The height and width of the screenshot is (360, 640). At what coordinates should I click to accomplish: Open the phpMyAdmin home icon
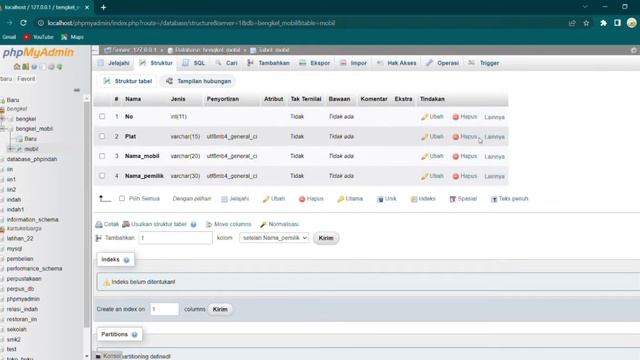pyautogui.click(x=17, y=66)
